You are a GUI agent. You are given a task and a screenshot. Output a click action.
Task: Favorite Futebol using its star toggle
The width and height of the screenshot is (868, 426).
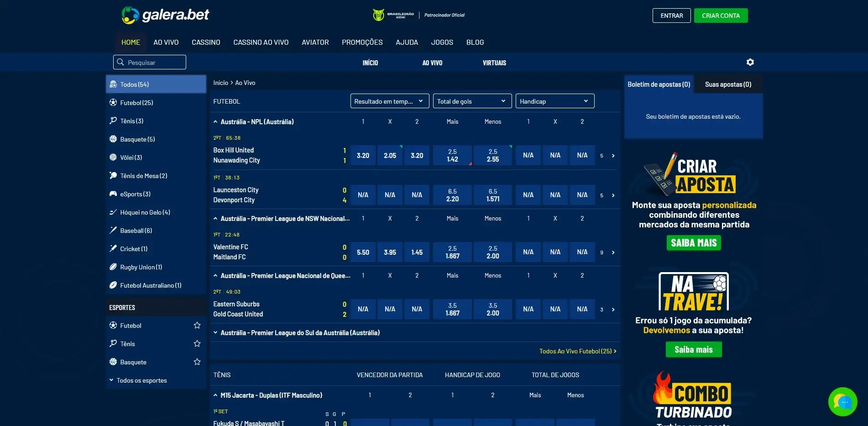click(197, 325)
